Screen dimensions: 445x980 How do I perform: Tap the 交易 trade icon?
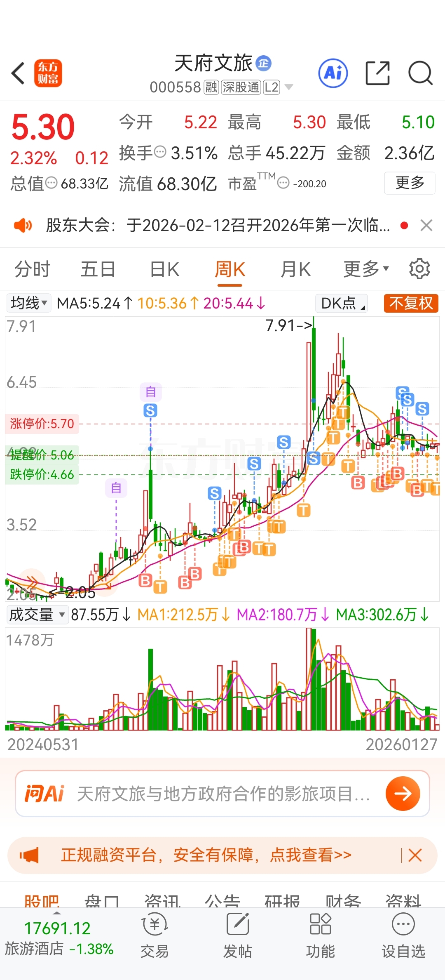coord(155,935)
